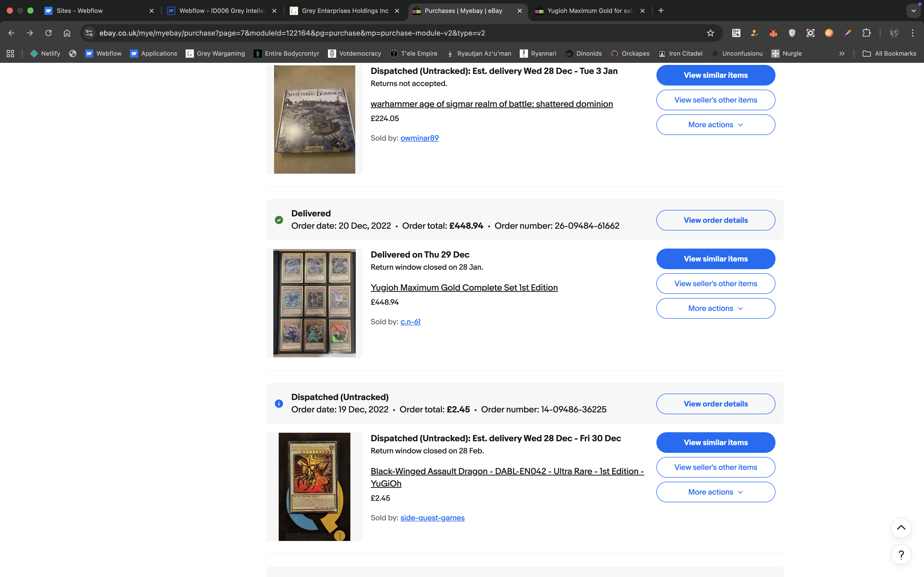Open Chrome's three-dot menu

coord(913,33)
